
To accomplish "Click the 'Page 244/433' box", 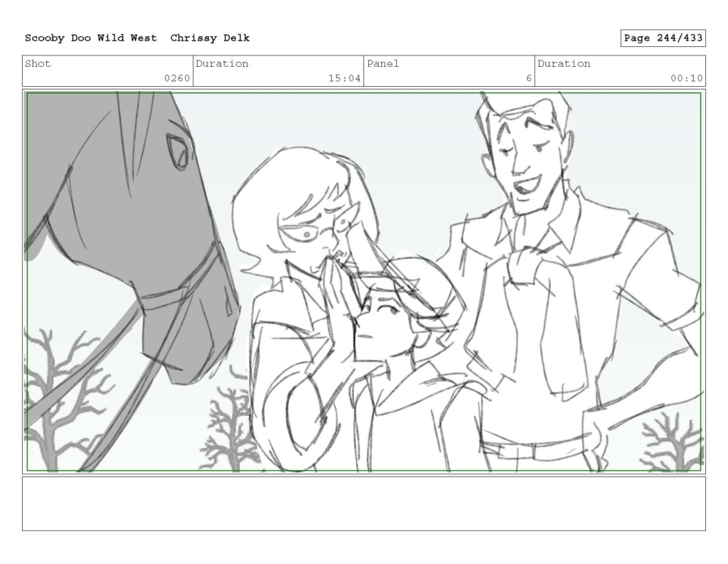I will pos(663,38).
